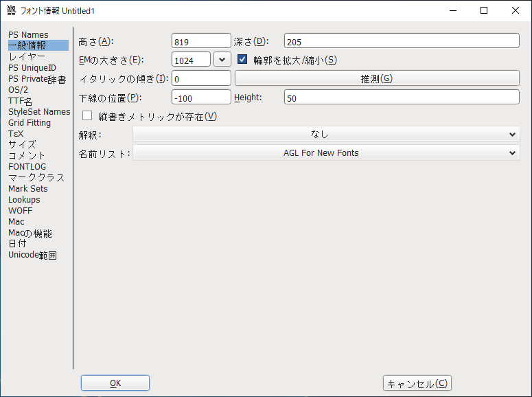Open the WOFF section

pos(21,211)
